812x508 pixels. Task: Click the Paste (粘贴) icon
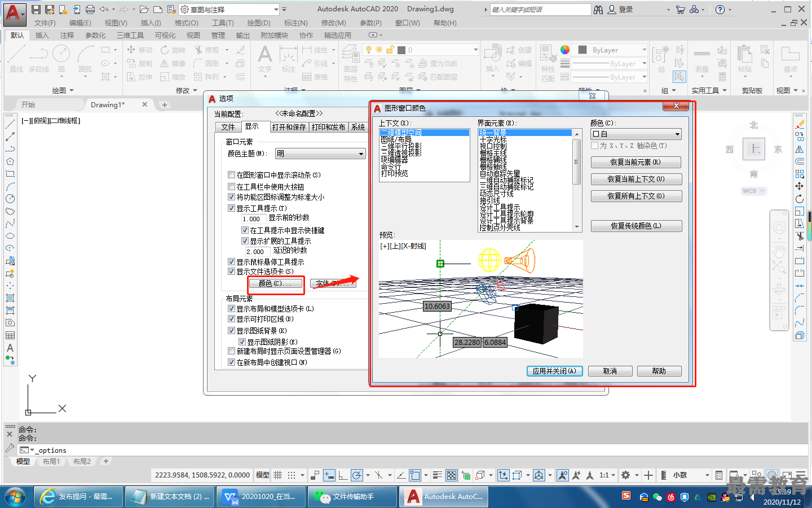pos(745,59)
